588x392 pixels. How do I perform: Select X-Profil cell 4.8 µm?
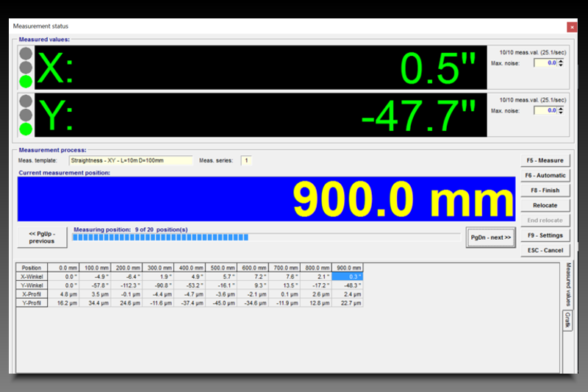tap(63, 294)
